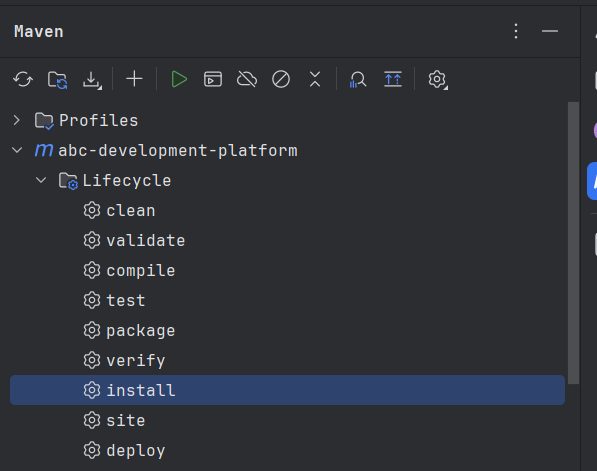
Task: Run Maven build with green play icon
Action: [x=179, y=79]
